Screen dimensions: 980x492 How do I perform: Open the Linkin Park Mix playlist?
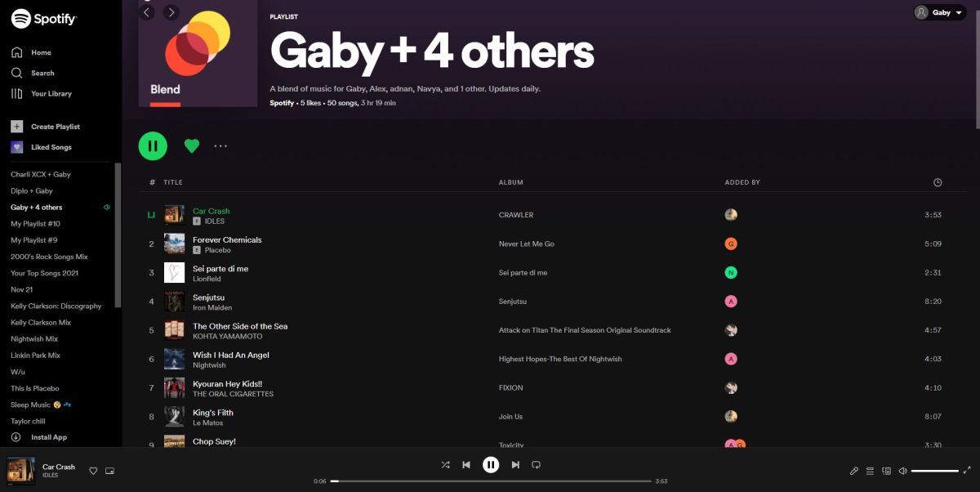point(36,356)
